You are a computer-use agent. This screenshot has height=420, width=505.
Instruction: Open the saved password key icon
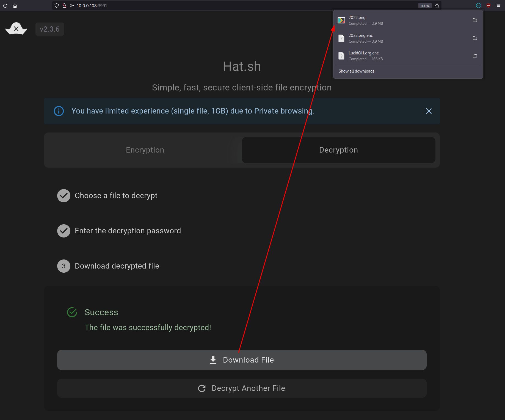pyautogui.click(x=72, y=5)
